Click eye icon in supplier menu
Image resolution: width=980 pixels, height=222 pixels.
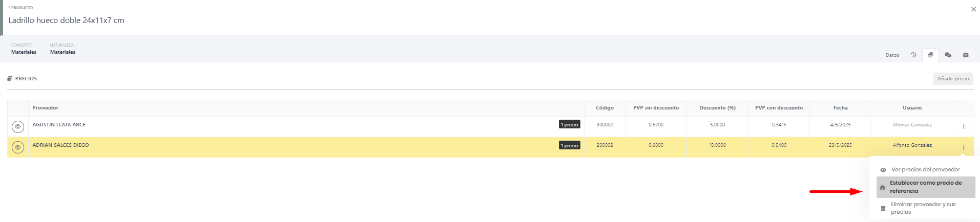point(883,170)
